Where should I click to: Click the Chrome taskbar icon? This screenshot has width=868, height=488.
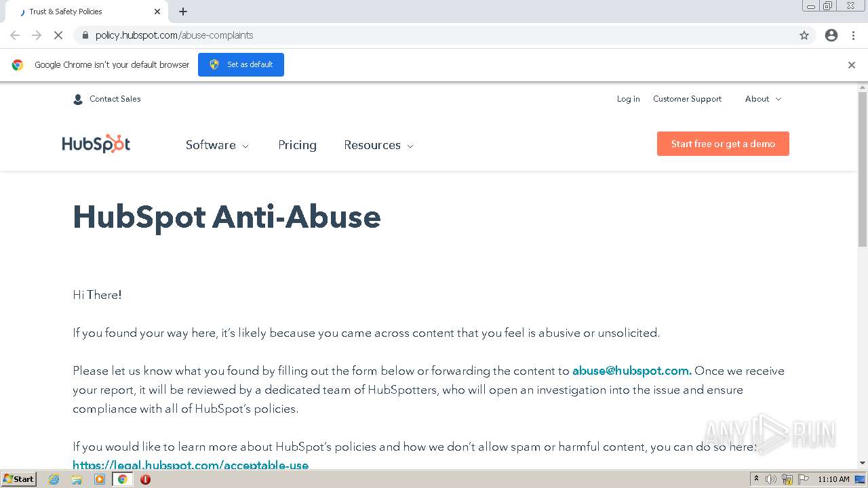point(122,479)
